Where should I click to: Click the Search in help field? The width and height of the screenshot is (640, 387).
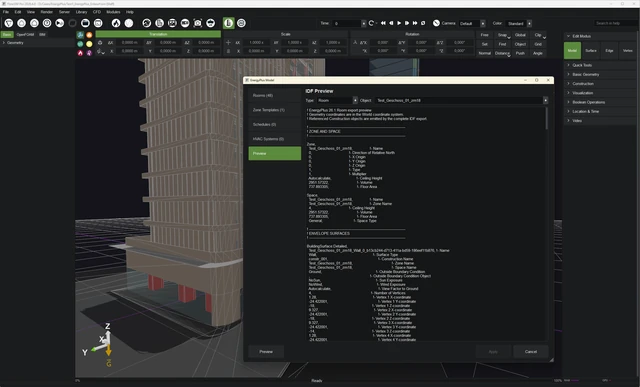pyautogui.click(x=615, y=23)
